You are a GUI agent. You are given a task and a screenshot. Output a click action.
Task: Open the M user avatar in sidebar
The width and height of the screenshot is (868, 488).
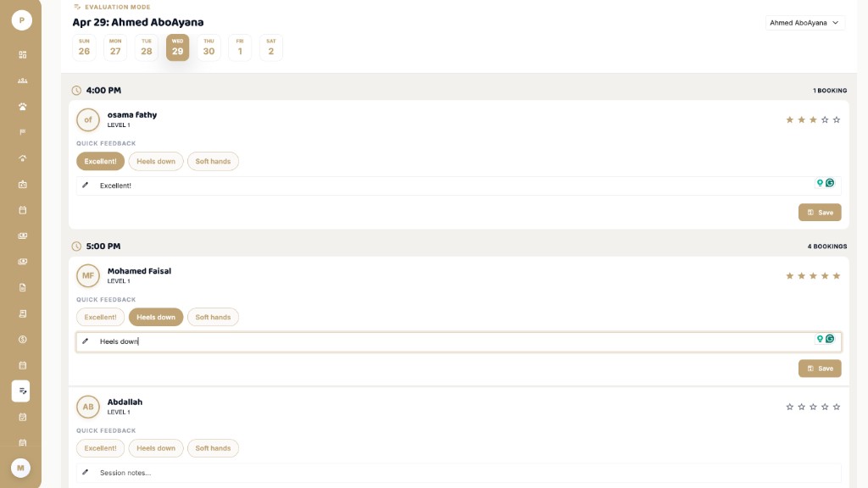click(x=21, y=468)
